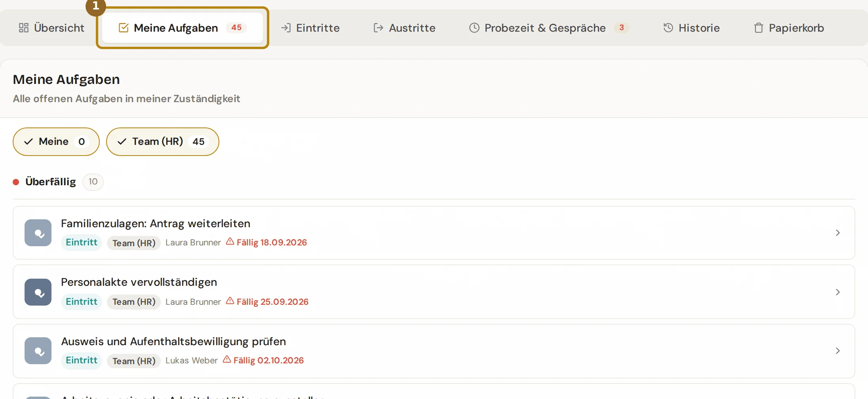Expand Familienzulagen row via its chevron
This screenshot has width=868, height=399.
pos(838,233)
